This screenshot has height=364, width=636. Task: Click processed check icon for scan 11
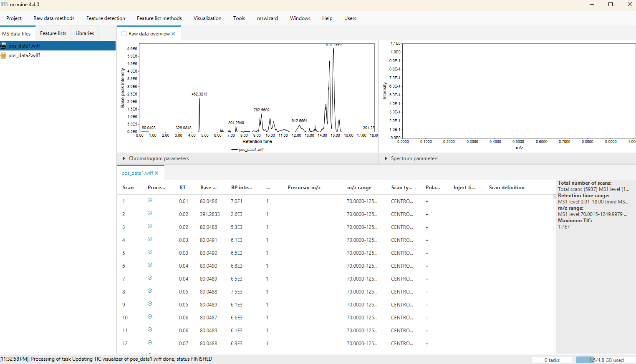[150, 330]
